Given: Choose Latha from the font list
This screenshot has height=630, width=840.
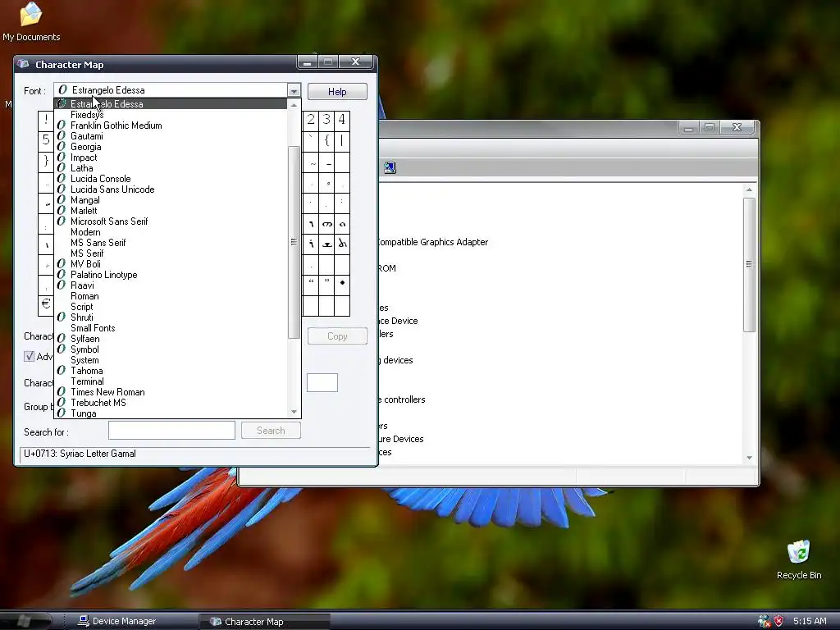Looking at the screenshot, I should click(x=171, y=168).
